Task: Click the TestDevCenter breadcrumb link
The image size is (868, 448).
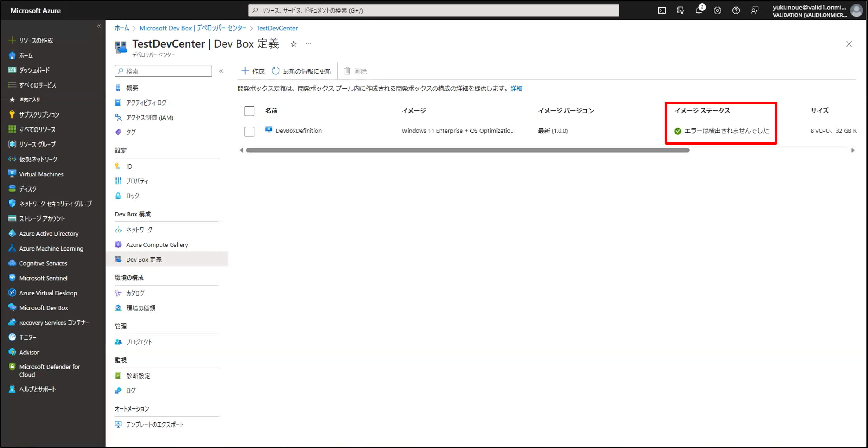Action: pos(277,28)
